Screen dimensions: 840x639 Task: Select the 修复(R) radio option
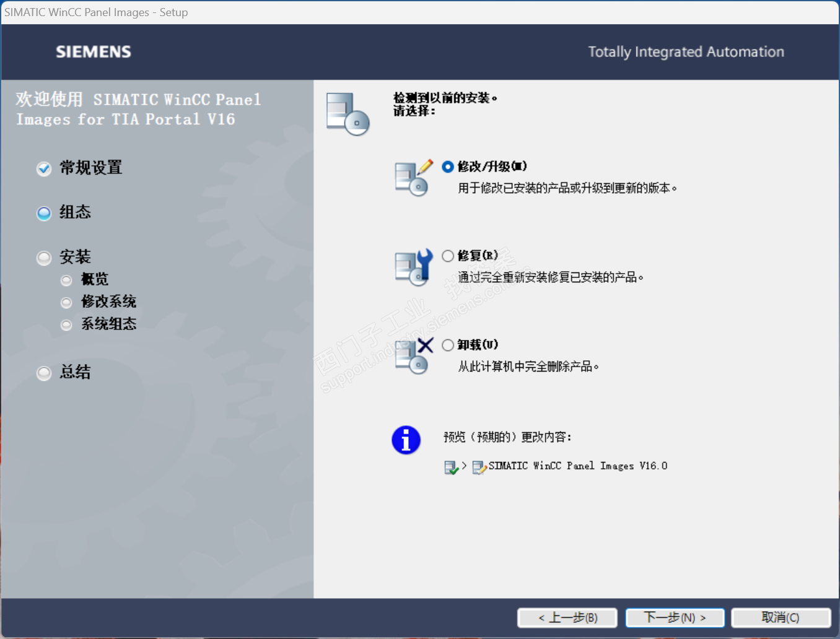point(448,256)
